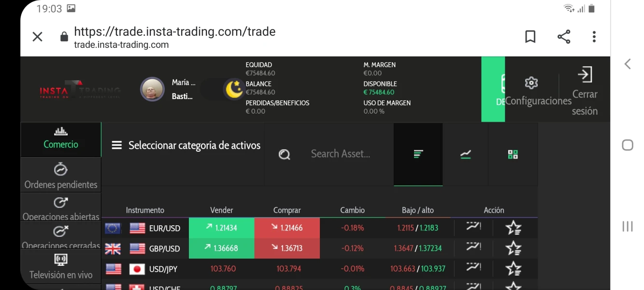Click Cerrar sesión logout icon
644x290 pixels.
pyautogui.click(x=585, y=75)
